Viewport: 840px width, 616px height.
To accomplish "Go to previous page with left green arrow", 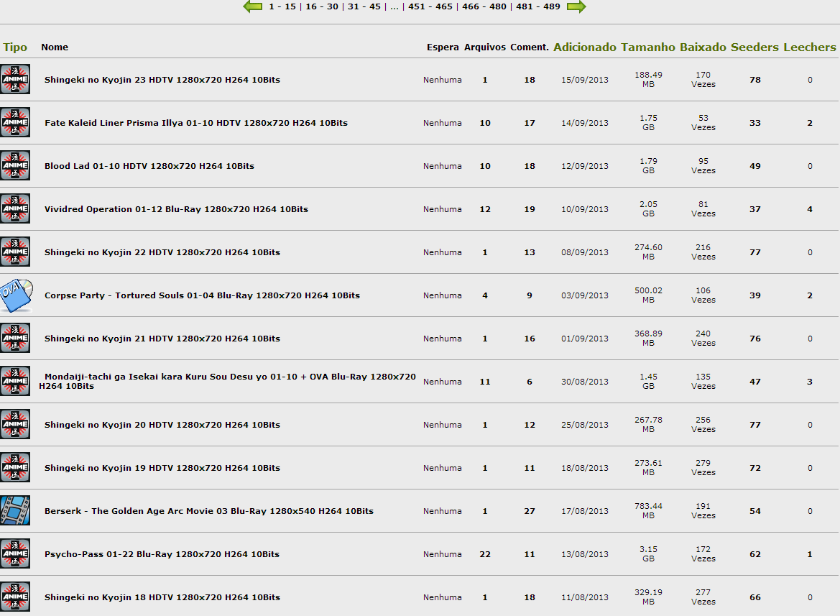I will click(x=253, y=6).
